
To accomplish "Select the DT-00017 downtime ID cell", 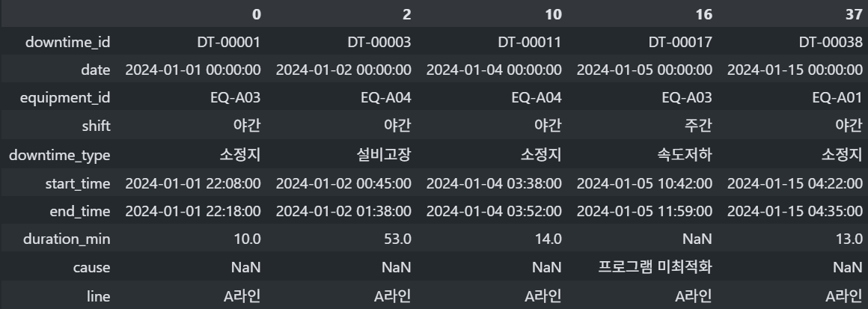I will (x=678, y=42).
